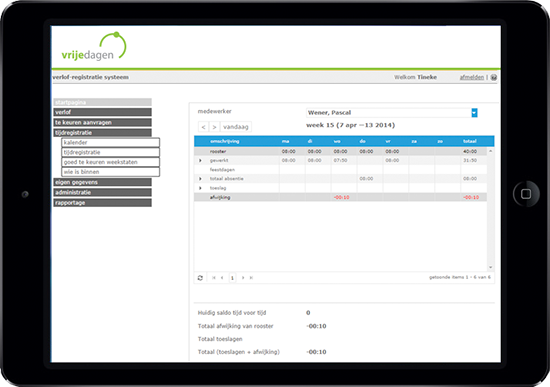
Task: Show previous week with left arrow button
Action: coord(203,127)
